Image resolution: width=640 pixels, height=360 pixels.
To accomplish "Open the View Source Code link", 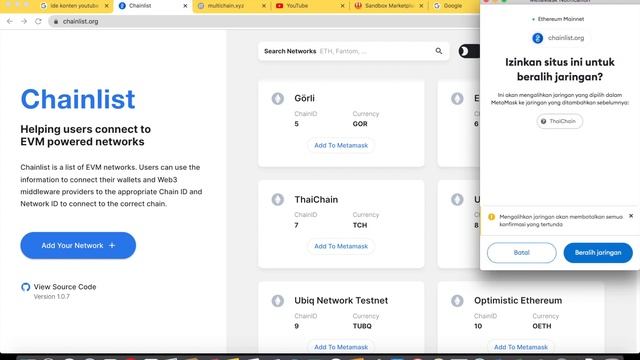I will pyautogui.click(x=65, y=287).
